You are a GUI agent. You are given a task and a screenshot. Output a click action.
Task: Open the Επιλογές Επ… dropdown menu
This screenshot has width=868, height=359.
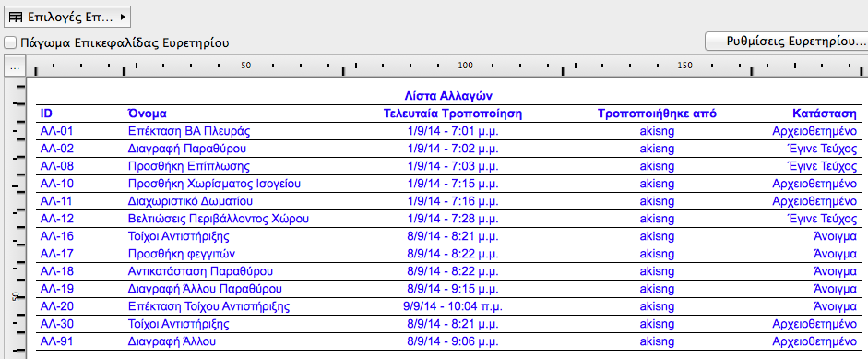pyautogui.click(x=67, y=18)
